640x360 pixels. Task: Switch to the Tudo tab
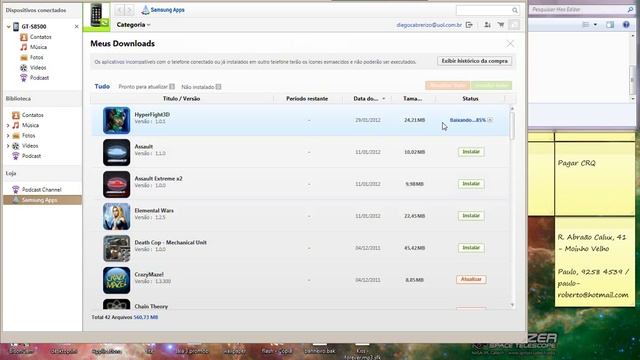102,87
